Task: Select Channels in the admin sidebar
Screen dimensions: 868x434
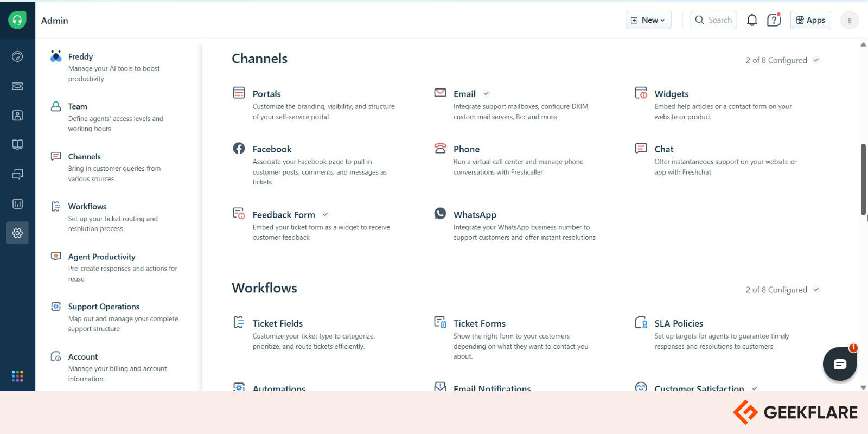Action: pyautogui.click(x=84, y=156)
